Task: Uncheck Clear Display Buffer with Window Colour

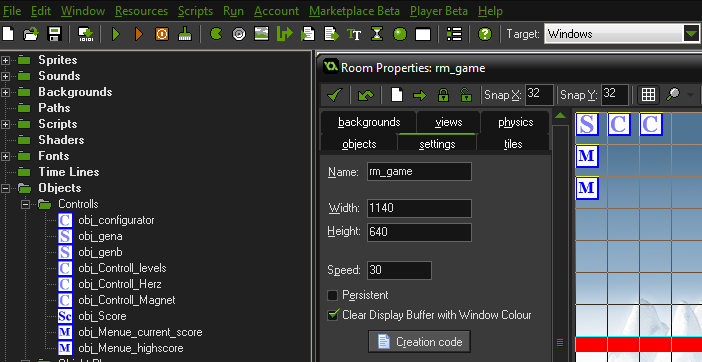Action: tap(332, 315)
